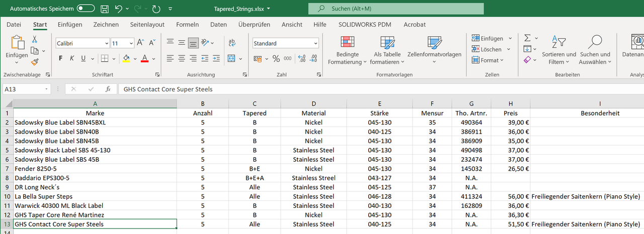Toggle the Automatisches Speichern switch
Viewport: 644px width, 234px height.
[86, 9]
